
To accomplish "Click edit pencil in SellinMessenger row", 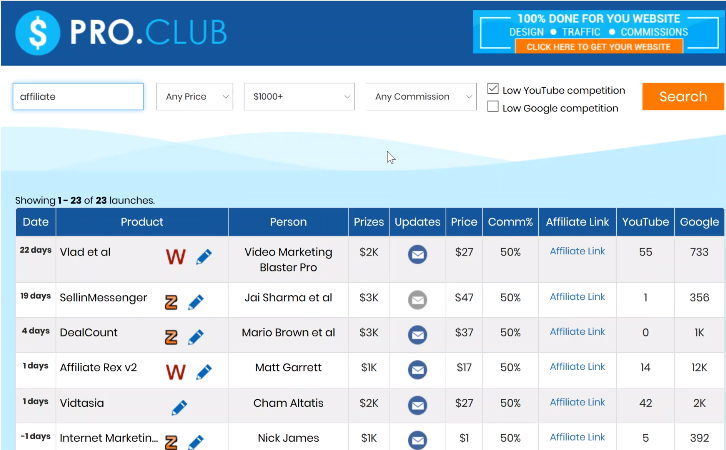I will click(196, 302).
